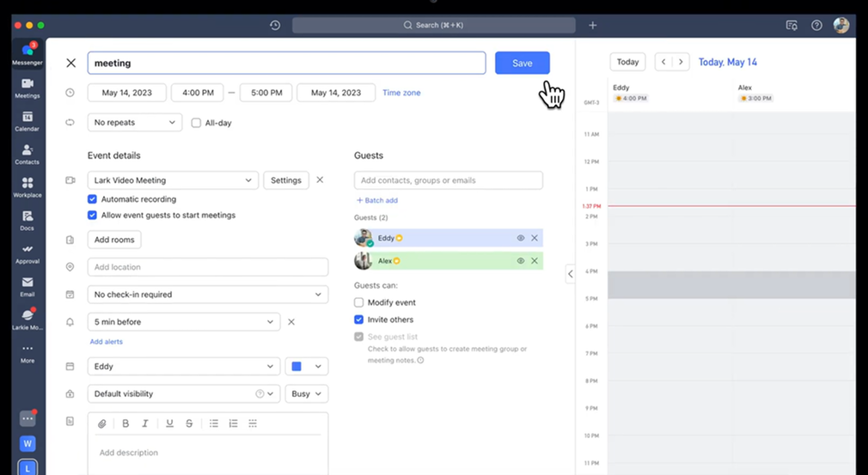This screenshot has height=475, width=868.
Task: Insert a numbered list in description
Action: click(233, 423)
